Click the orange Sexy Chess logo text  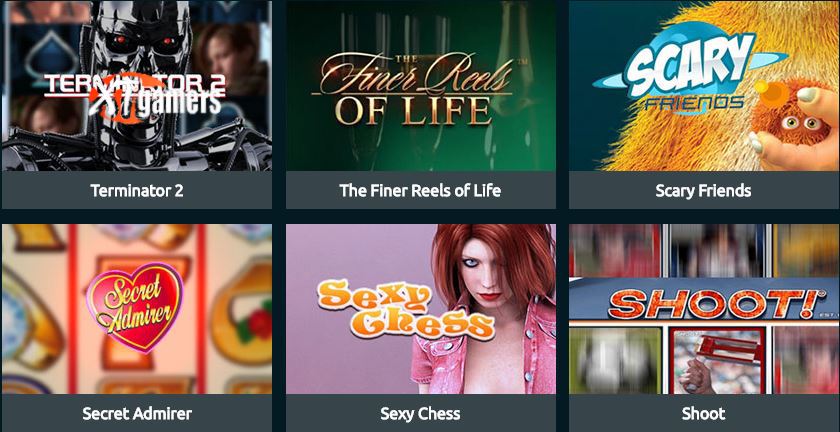point(404,311)
